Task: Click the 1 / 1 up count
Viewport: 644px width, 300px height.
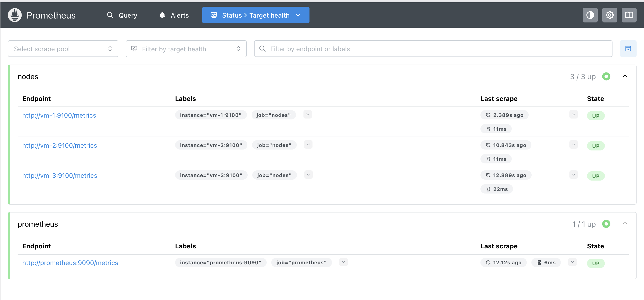Action: coord(584,224)
